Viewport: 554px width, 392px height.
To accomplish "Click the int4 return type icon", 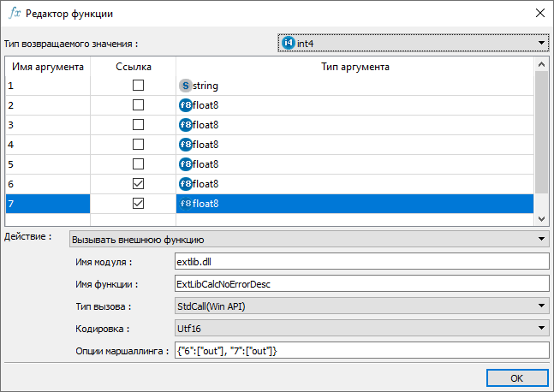I will click(288, 42).
